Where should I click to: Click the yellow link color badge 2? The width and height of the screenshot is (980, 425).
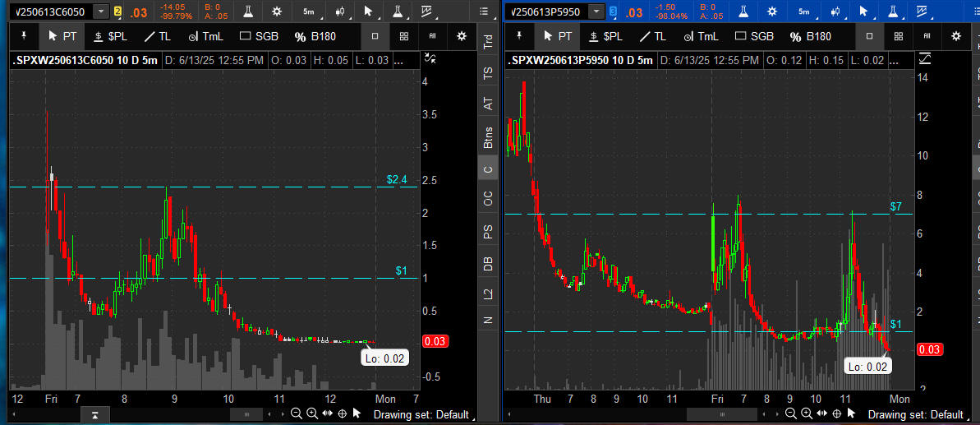coord(118,12)
